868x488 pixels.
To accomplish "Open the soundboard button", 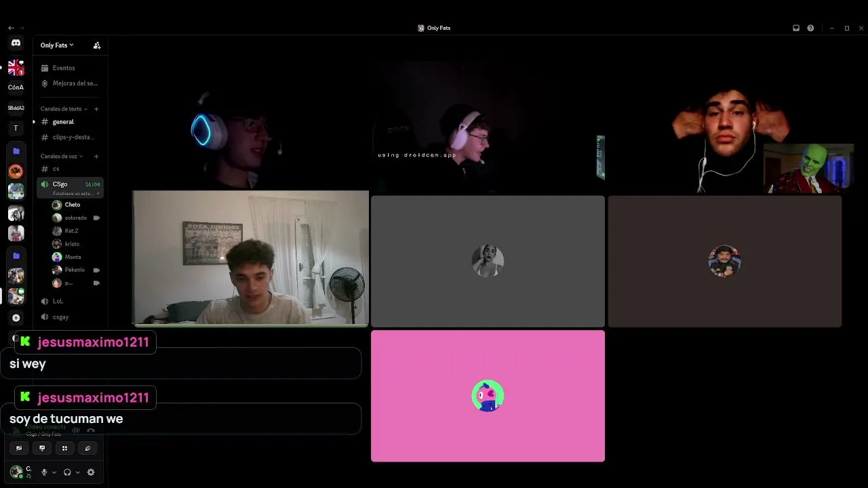I will (x=87, y=448).
